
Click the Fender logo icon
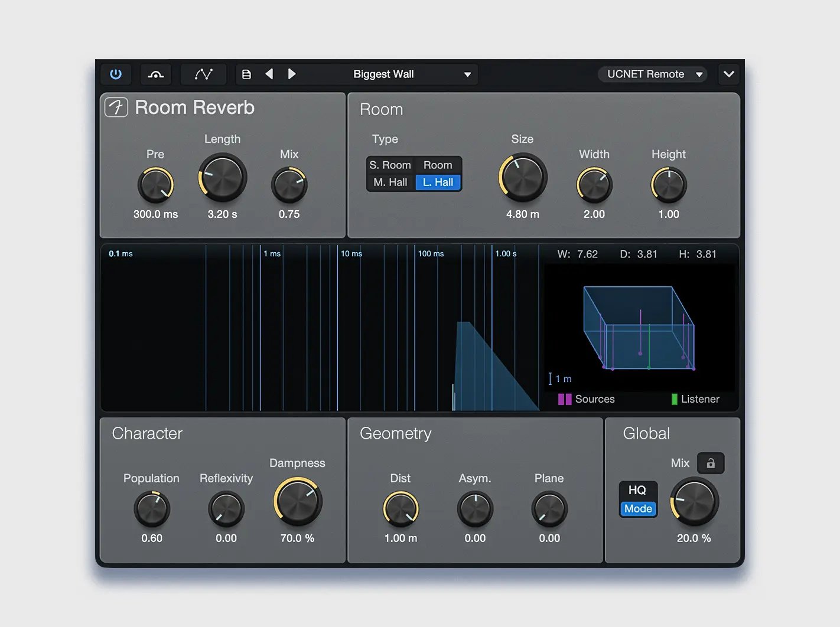(116, 107)
